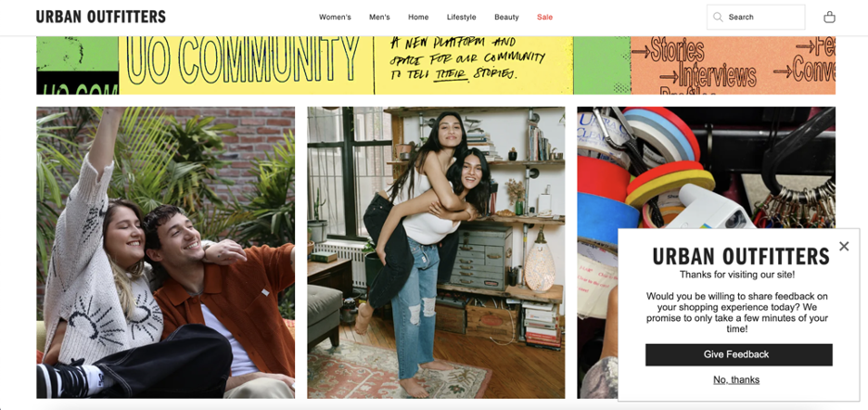
Task: Open the red Sale link
Action: click(544, 18)
